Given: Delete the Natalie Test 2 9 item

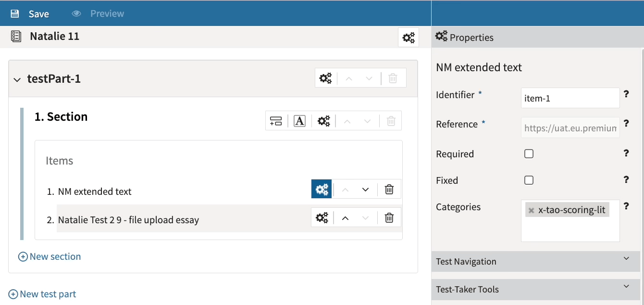Looking at the screenshot, I should pyautogui.click(x=389, y=218).
